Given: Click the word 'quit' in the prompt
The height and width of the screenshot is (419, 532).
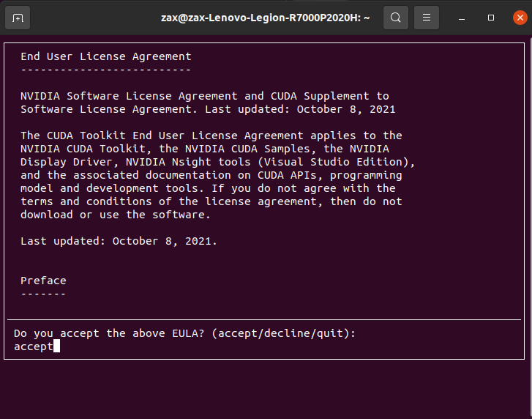Looking at the screenshot, I should point(329,333).
